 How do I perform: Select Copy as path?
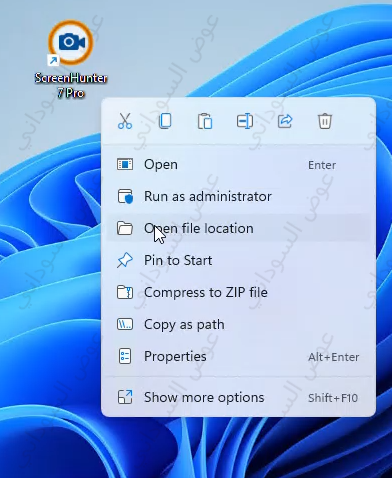pyautogui.click(x=238, y=324)
